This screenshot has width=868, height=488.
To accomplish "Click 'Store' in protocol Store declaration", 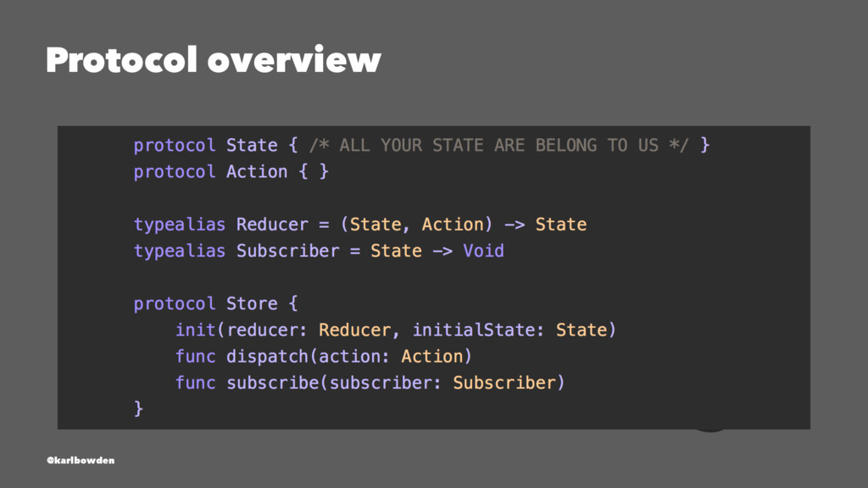I will [x=252, y=304].
